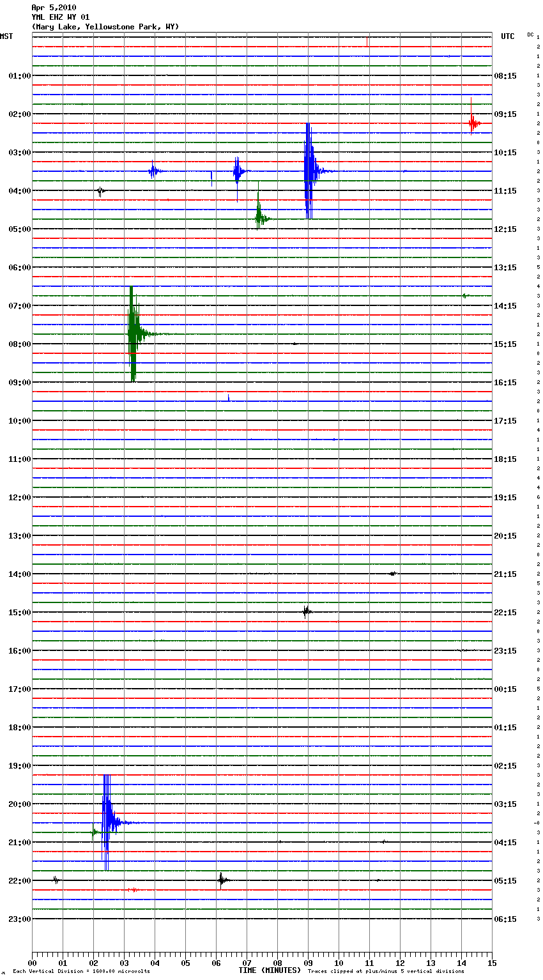Select the 23:00 MST time label

20,919
